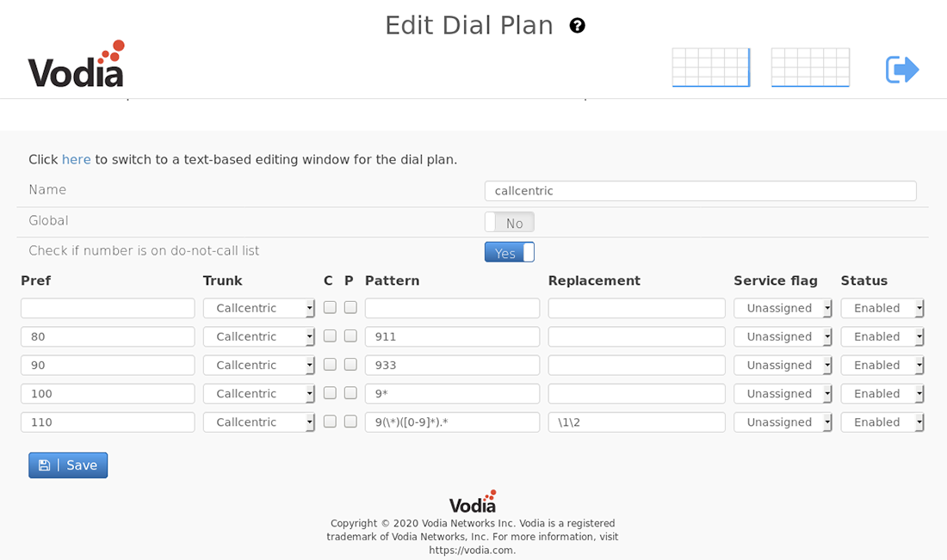Click the Name field containing callcentric
Viewport: 947px width, 560px height.
click(701, 191)
